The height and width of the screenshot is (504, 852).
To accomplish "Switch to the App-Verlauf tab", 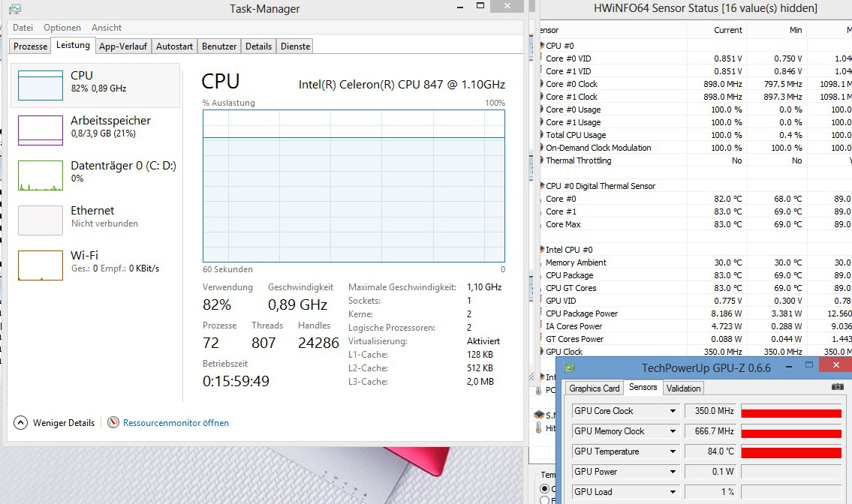I will (123, 46).
